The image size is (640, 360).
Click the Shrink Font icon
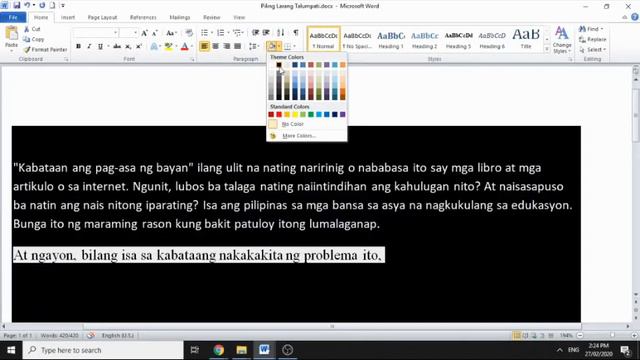[x=155, y=33]
